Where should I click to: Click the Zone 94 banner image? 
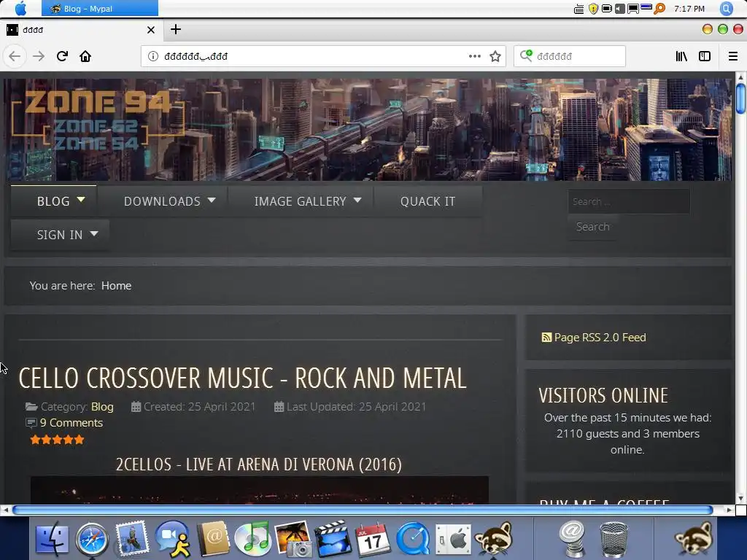point(368,130)
